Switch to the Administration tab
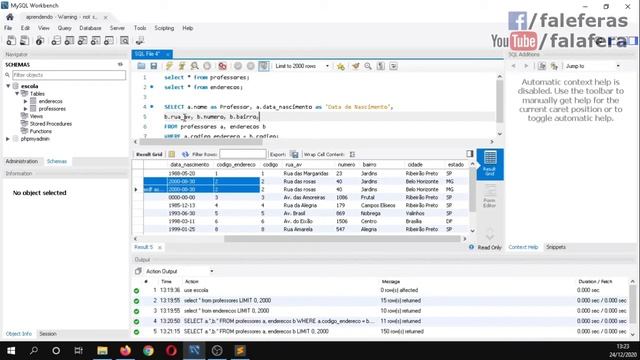The image size is (640, 360). [x=22, y=161]
